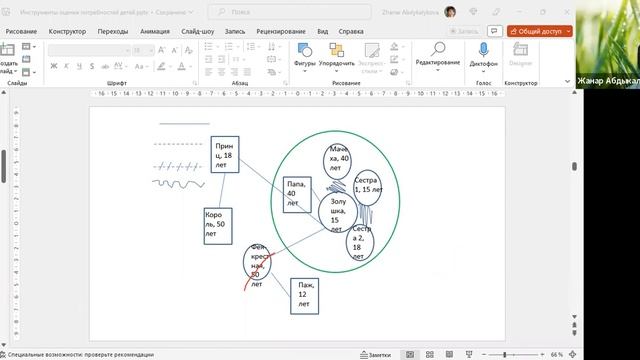Click the bulleted list icon
This screenshot has height=360, width=640.
coord(209,47)
